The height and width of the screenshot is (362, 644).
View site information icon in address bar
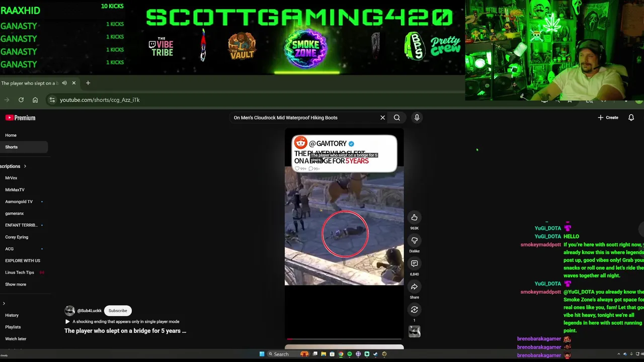pyautogui.click(x=52, y=100)
